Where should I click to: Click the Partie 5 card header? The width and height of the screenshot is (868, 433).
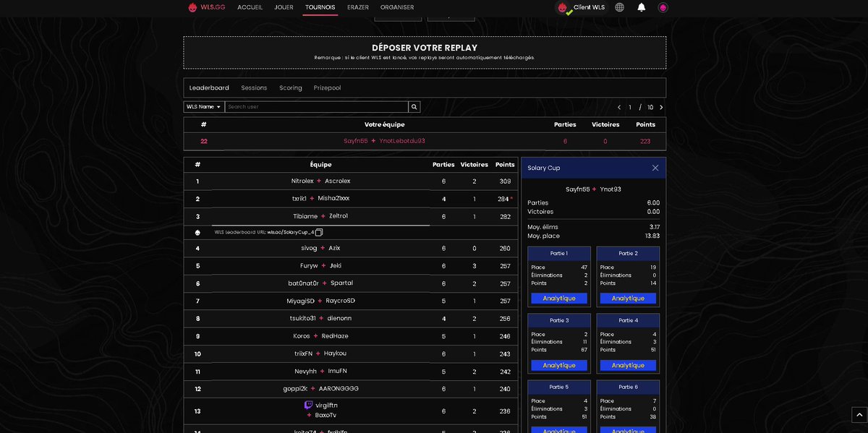point(559,387)
